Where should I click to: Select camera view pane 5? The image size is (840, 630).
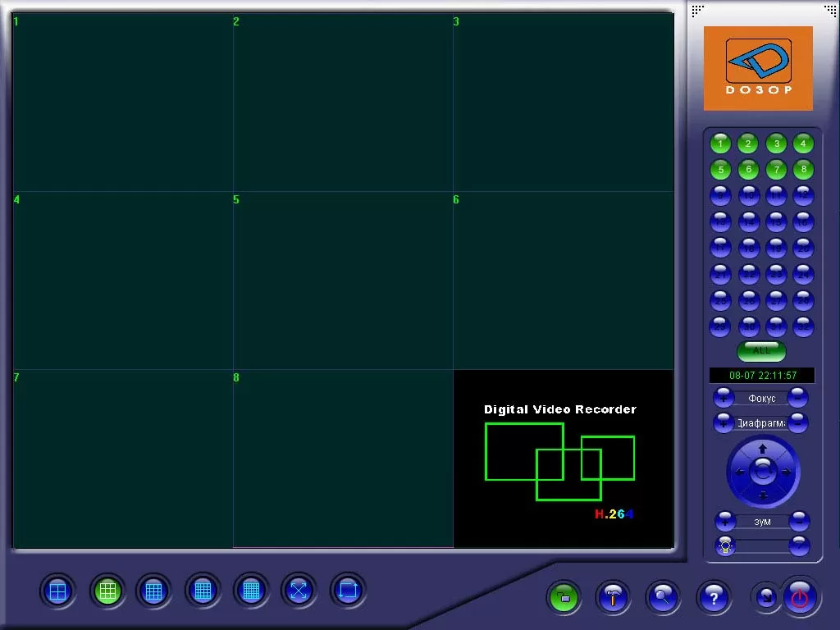[343, 281]
